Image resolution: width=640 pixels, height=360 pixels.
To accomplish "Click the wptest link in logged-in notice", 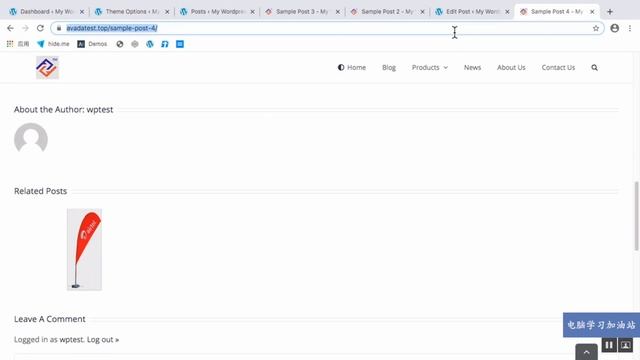I will [71, 339].
